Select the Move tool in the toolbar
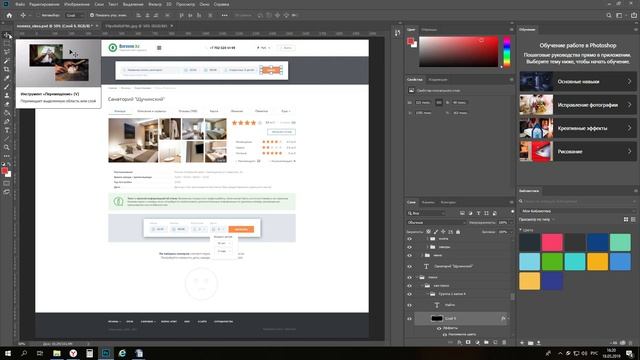Image resolution: width=640 pixels, height=360 pixels. click(7, 35)
